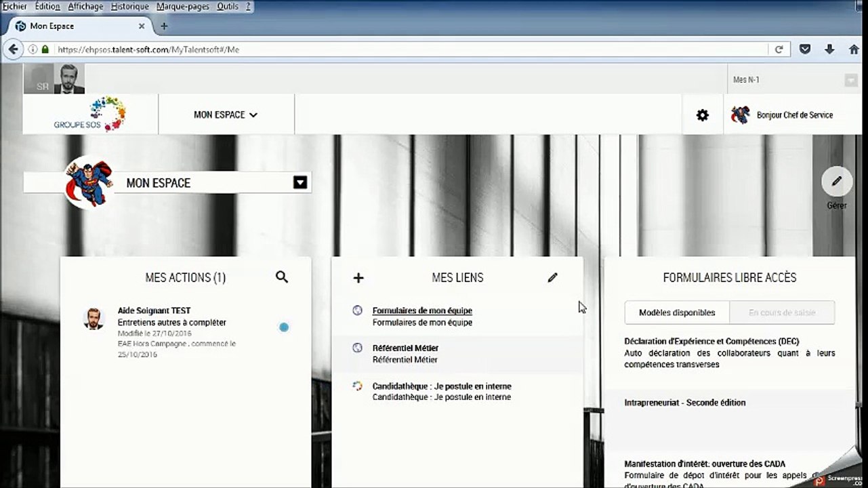Open Déclaration d'Expérience et Compétences (DEC) form

click(x=711, y=341)
